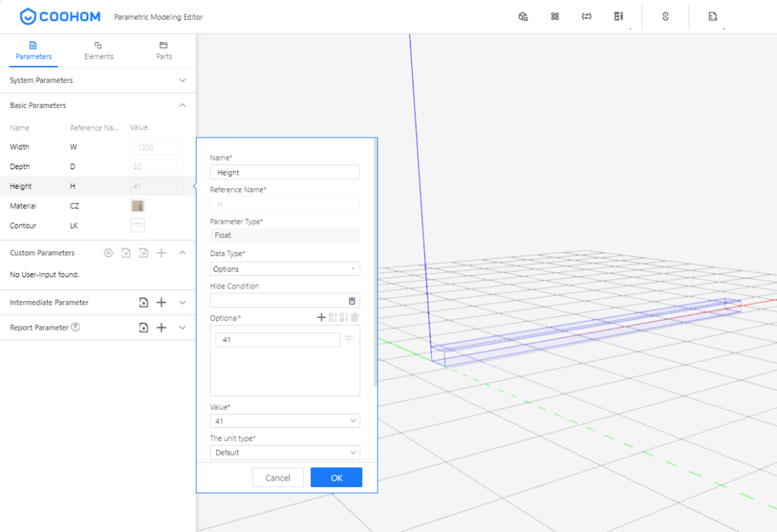Collapse the Basic Parameters section
Viewport: 777px width, 532px height.
pos(182,105)
